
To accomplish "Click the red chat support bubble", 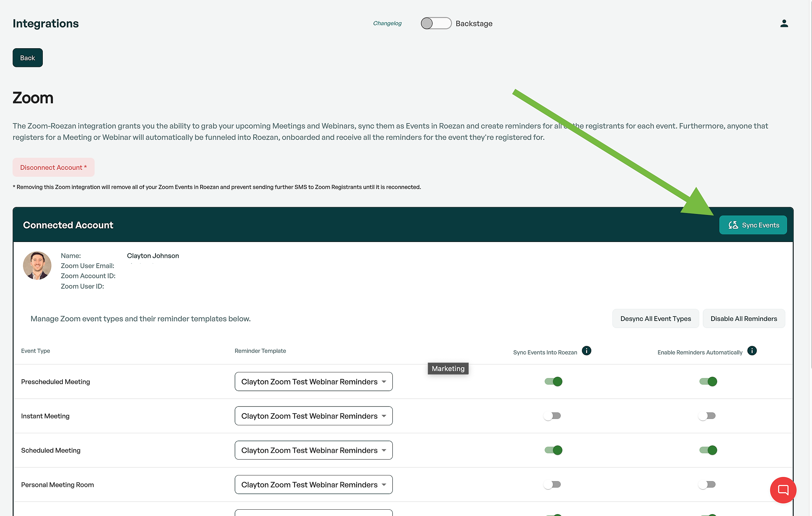I will tap(783, 489).
